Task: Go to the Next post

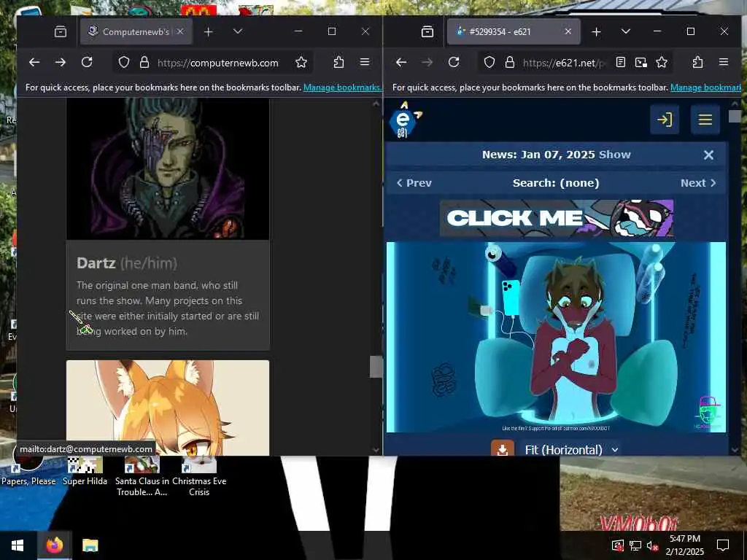Action: pyautogui.click(x=698, y=183)
